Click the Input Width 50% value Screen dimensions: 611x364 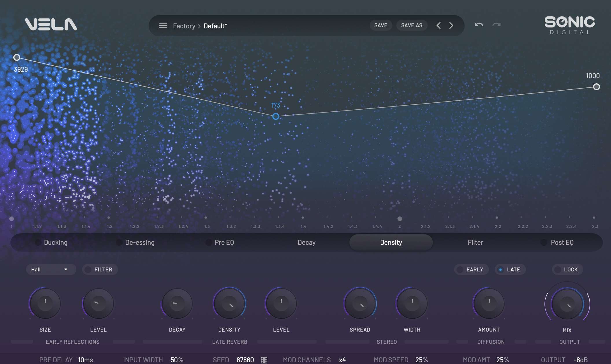point(177,360)
